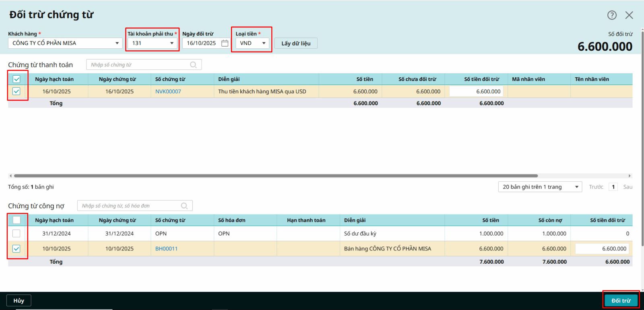The width and height of the screenshot is (644, 310).
Task: Click the horizontal scrollbar right arrow
Action: [x=630, y=176]
